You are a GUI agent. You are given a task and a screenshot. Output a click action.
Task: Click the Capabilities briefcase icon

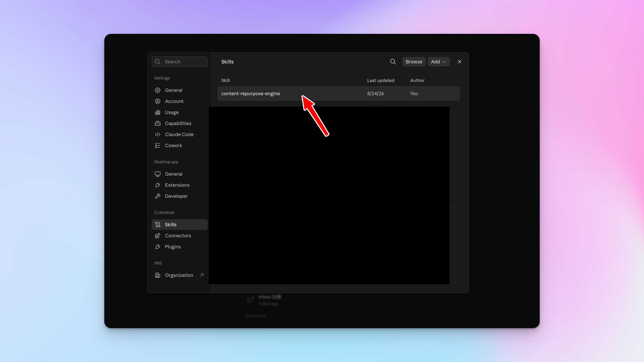[157, 123]
